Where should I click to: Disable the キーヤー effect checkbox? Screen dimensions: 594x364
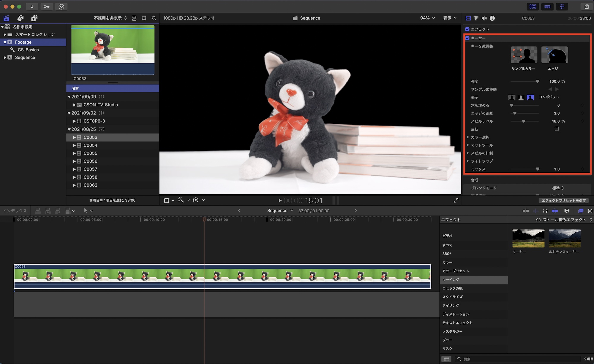(467, 38)
